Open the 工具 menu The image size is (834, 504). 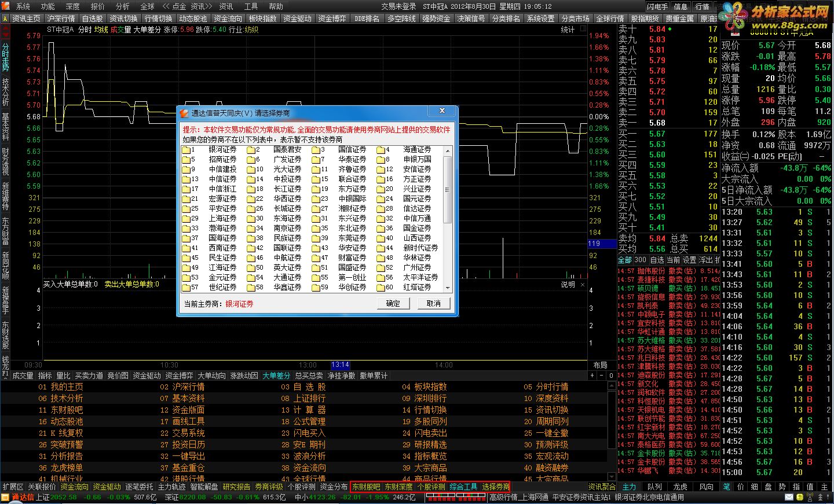point(251,6)
